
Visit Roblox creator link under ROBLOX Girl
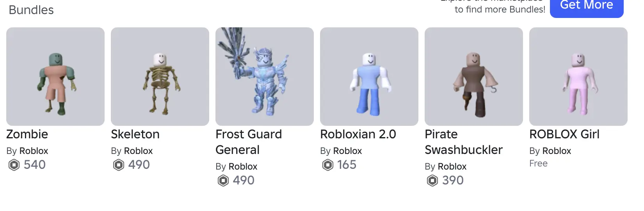(557, 151)
